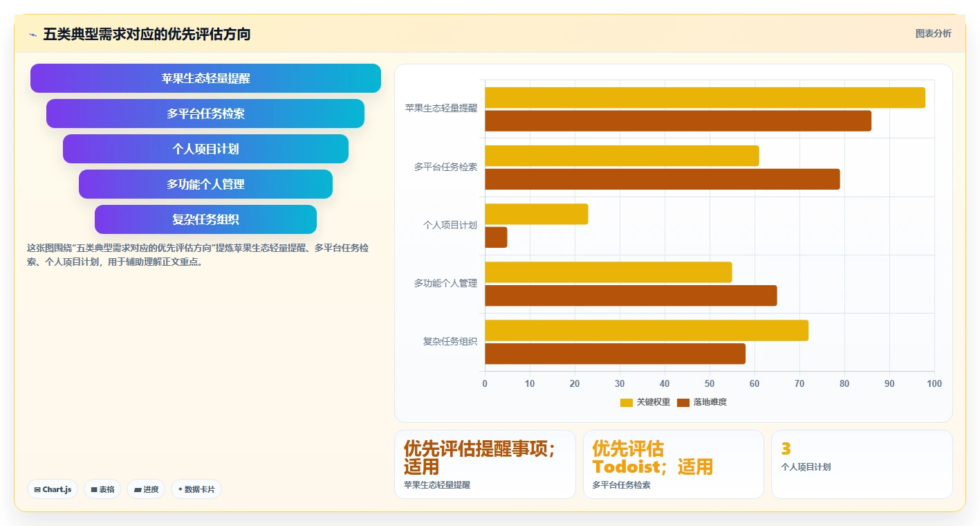980x526 pixels.
Task: Click the 落地难度 bar for 苹果生态轻量提醒
Action: click(x=678, y=121)
